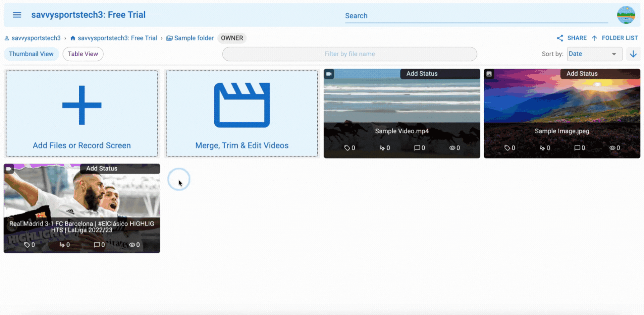Click view count eye icon on Sample Image.jpeg
The image size is (644, 315).
(x=612, y=148)
